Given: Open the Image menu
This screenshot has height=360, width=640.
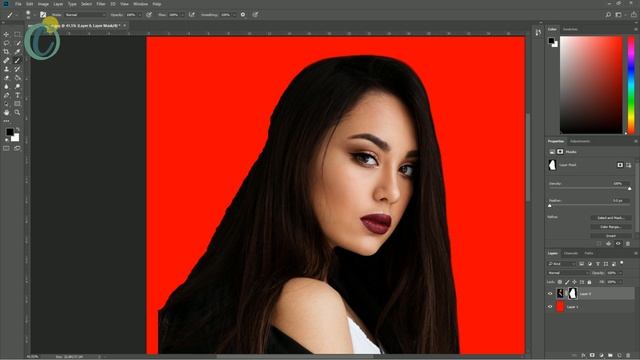Looking at the screenshot, I should [43, 4].
